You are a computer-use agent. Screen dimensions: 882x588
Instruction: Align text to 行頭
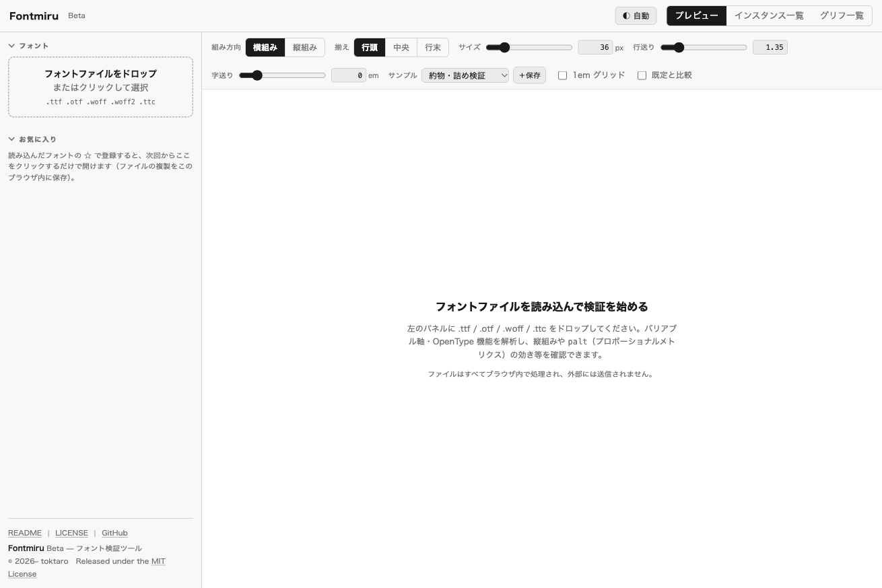(x=370, y=47)
